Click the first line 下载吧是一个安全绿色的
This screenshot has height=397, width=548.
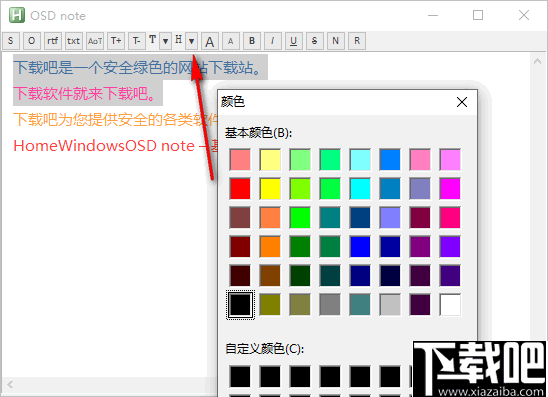coord(138,67)
